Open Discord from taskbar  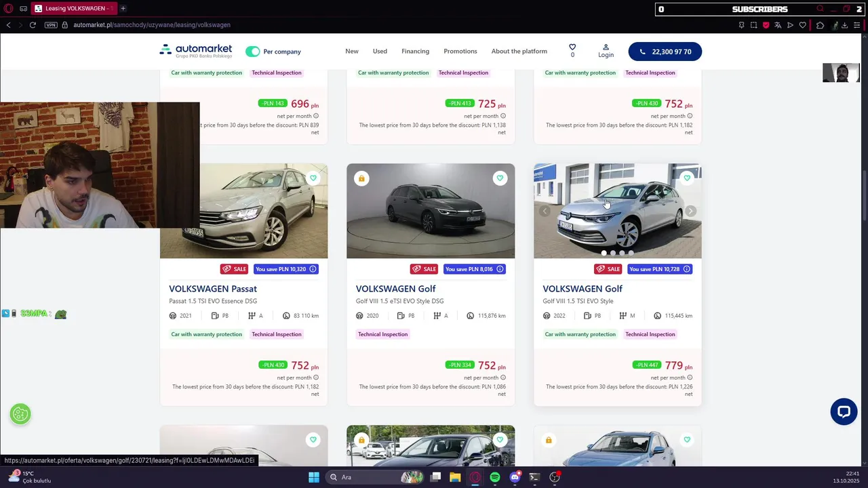point(515,477)
